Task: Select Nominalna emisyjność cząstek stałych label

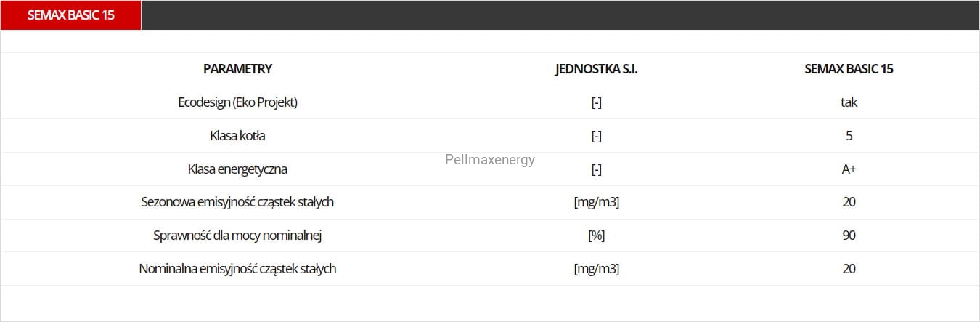Action: pyautogui.click(x=237, y=269)
